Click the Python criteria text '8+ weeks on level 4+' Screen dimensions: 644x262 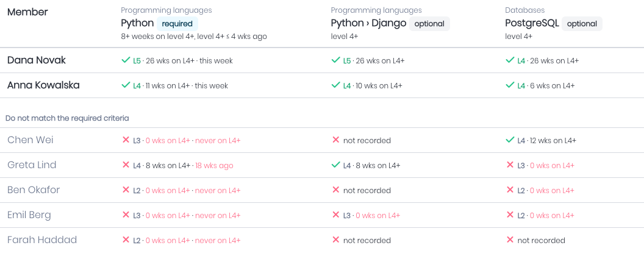[157, 37]
